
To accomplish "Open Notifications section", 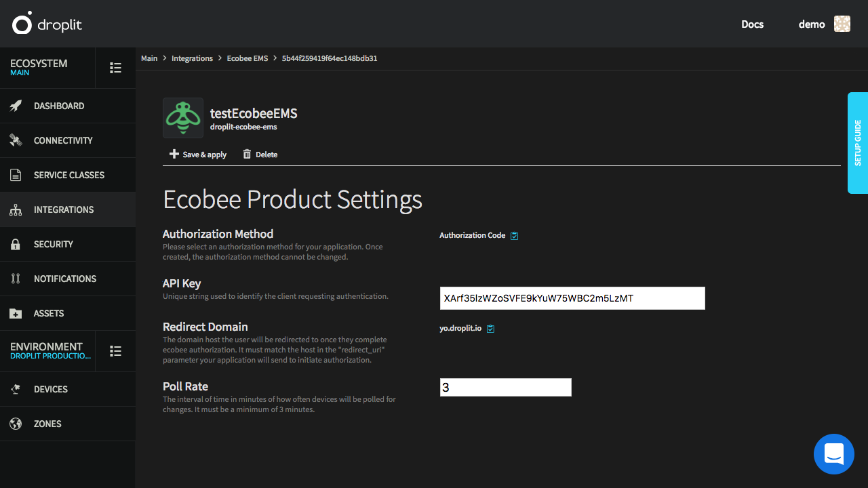I will click(x=68, y=279).
